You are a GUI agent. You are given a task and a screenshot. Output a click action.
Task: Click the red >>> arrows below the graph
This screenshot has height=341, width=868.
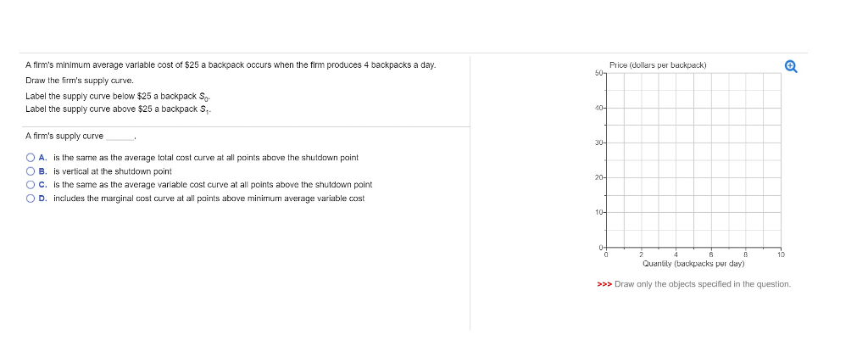pos(604,283)
